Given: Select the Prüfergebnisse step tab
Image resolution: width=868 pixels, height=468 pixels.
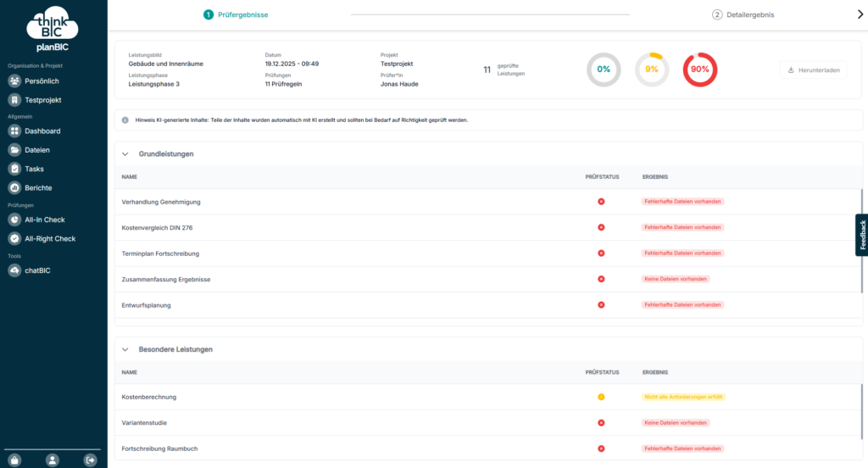Looking at the screenshot, I should [236, 14].
